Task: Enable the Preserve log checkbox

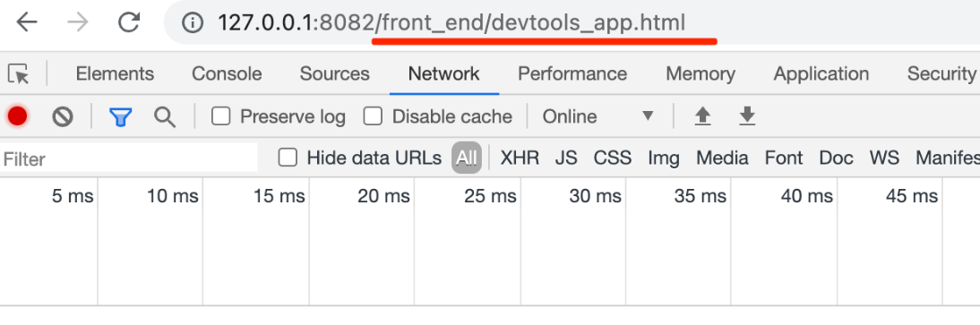Action: click(220, 116)
